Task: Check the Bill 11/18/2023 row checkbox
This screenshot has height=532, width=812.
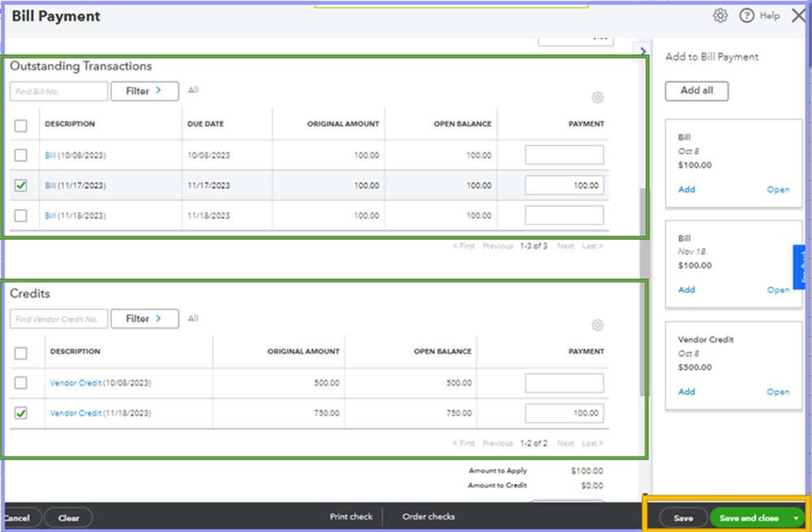Action: 20,216
